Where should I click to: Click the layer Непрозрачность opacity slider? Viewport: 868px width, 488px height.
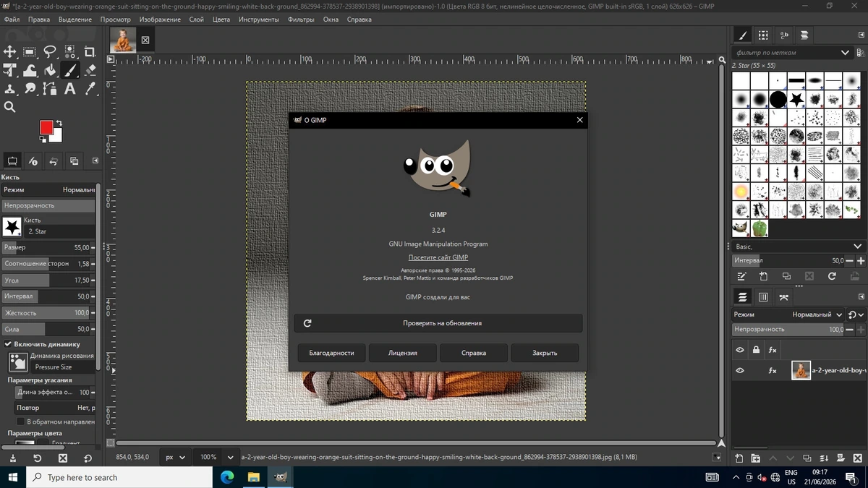click(788, 329)
